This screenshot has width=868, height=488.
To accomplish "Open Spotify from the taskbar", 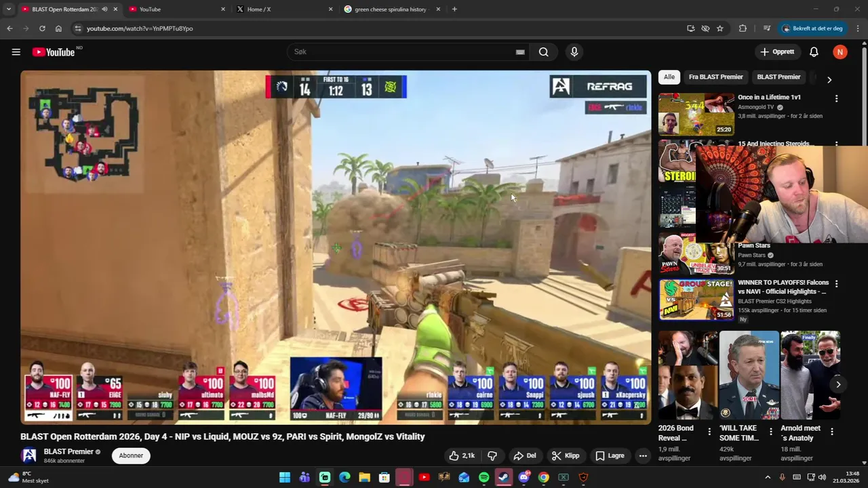I will pyautogui.click(x=484, y=477).
